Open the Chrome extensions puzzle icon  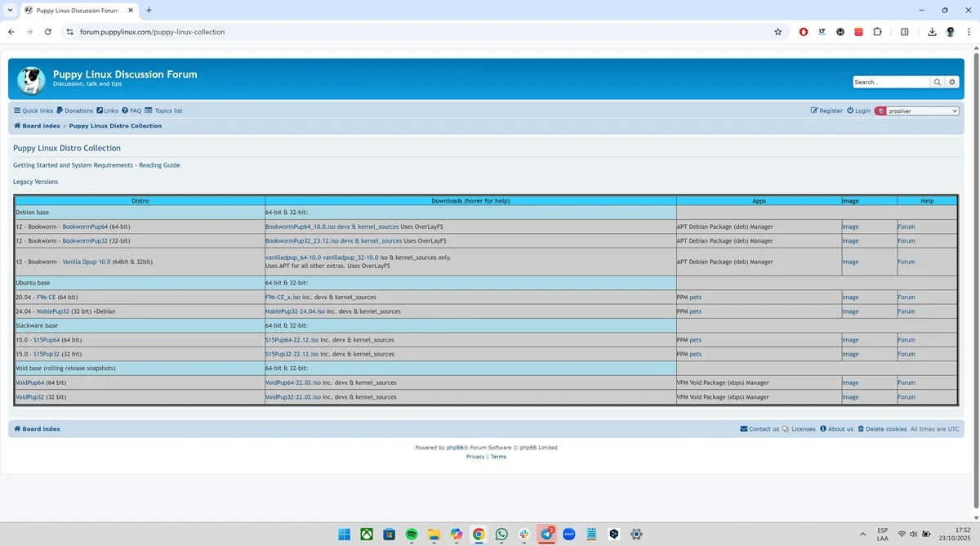coord(877,32)
